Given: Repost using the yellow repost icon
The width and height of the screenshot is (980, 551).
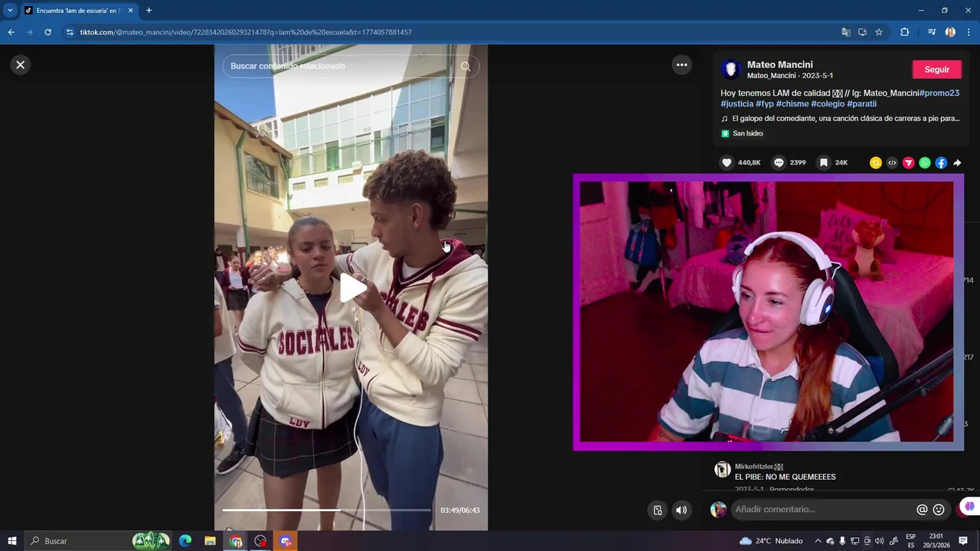Looking at the screenshot, I should 876,163.
